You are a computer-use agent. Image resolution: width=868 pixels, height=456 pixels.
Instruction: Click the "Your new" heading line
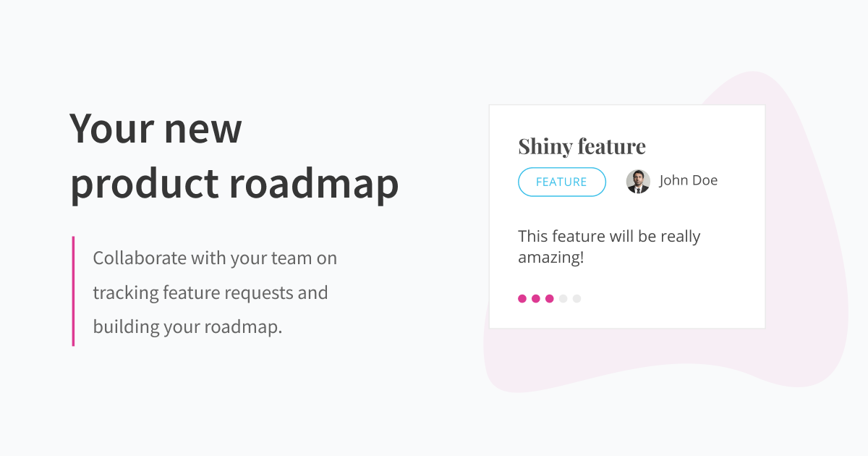point(156,129)
